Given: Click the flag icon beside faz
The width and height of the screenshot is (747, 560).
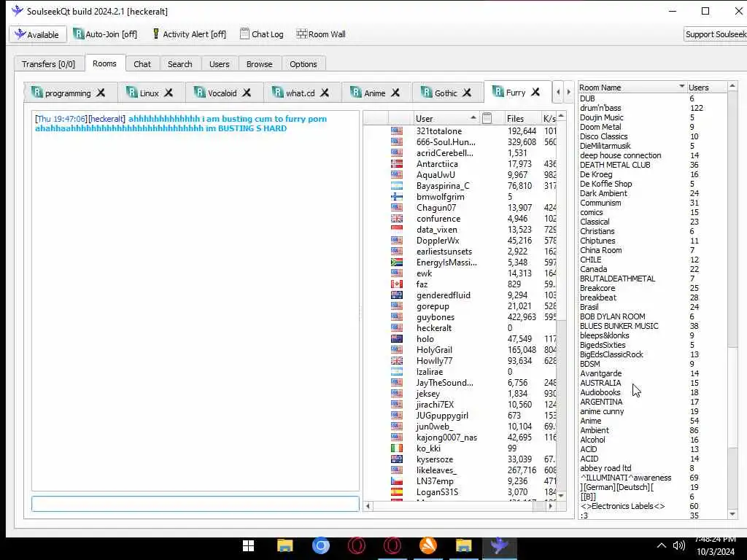Looking at the screenshot, I should (396, 284).
